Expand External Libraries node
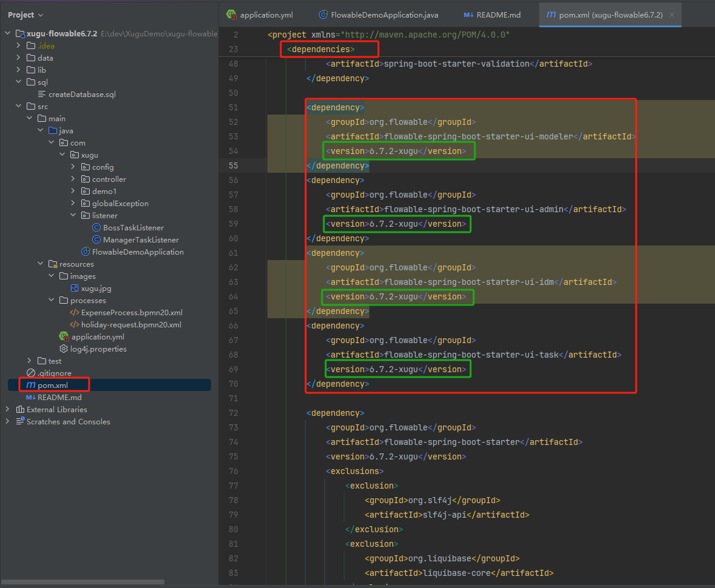 7,409
